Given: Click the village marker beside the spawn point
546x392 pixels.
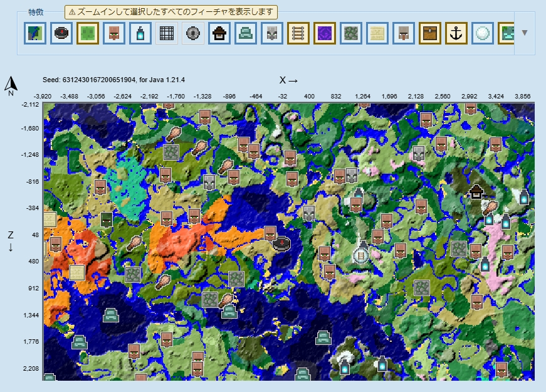Looking at the screenshot, I should pos(270,233).
